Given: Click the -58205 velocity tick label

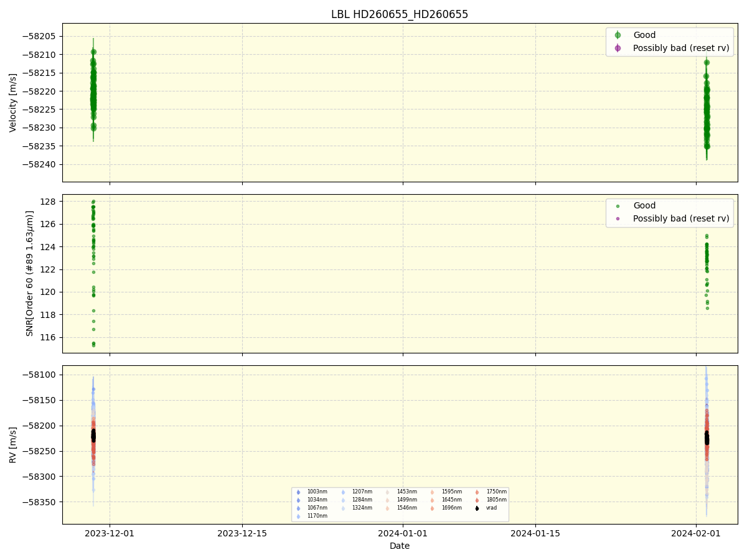Looking at the screenshot, I should [x=39, y=36].
